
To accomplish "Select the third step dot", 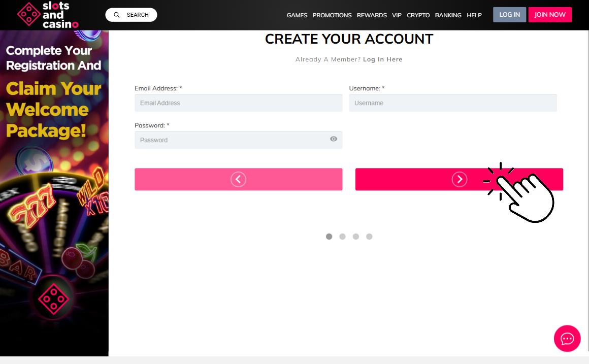I will tap(356, 236).
